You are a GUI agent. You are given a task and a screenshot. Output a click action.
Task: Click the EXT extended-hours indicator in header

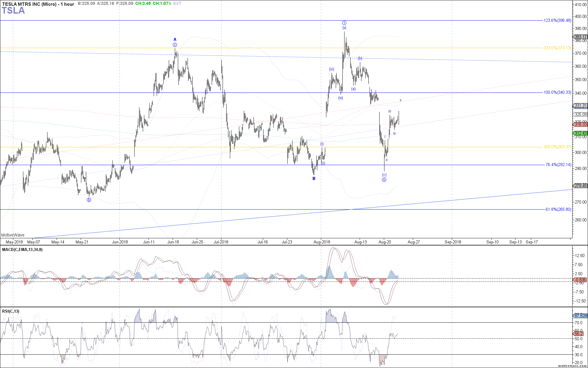tap(177, 3)
